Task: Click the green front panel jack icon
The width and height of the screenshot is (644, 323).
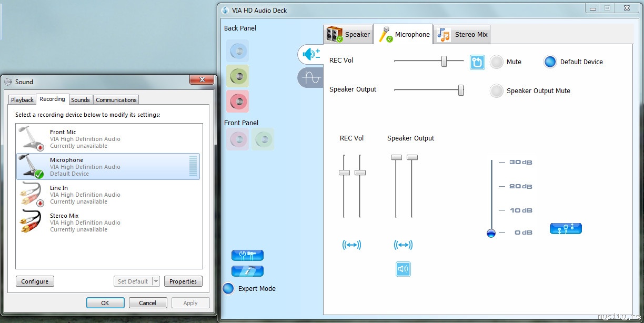Action: click(x=263, y=139)
